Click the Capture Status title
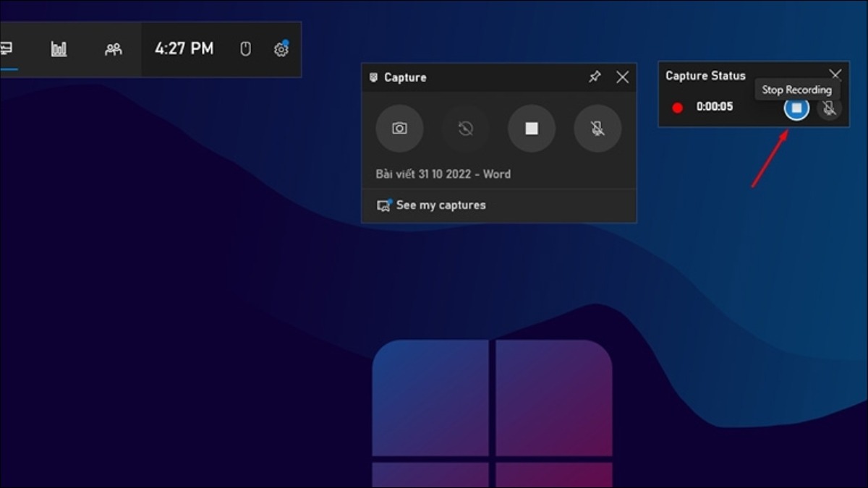The height and width of the screenshot is (488, 868). click(705, 75)
